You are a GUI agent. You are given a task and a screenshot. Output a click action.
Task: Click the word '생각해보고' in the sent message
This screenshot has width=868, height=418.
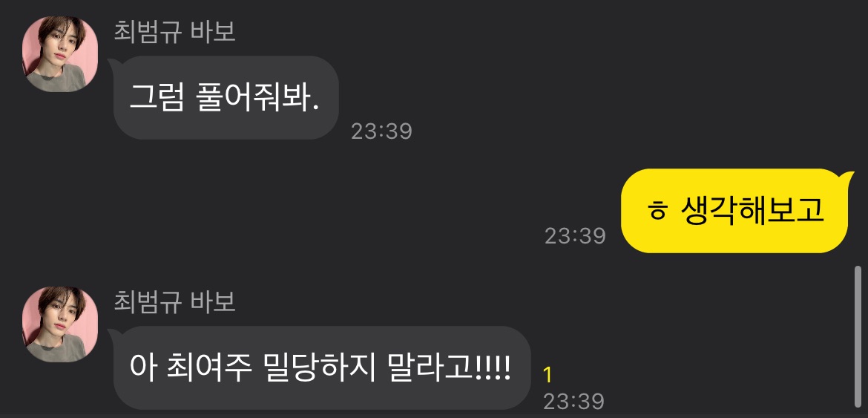(752, 211)
